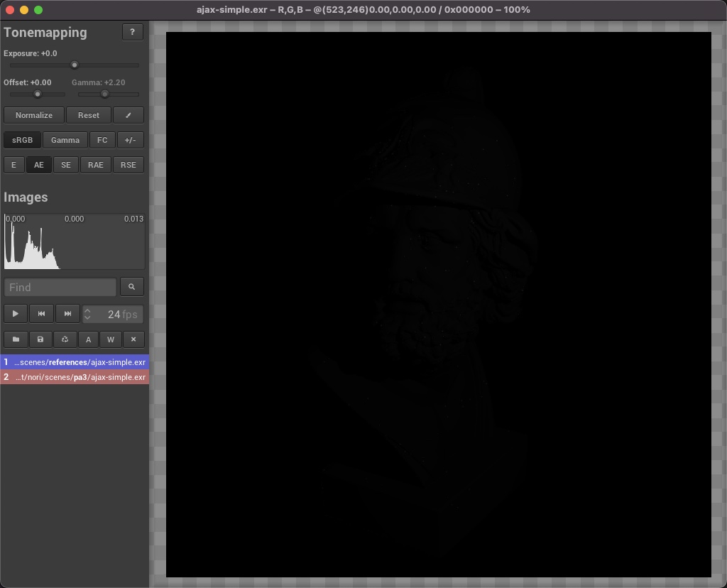Skip to last image with fast-forward button
The width and height of the screenshot is (727, 588).
click(67, 314)
